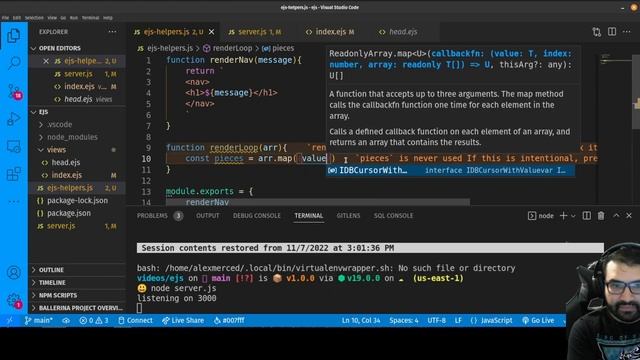Image resolution: width=640 pixels, height=360 pixels.
Task: Open editor more actions ellipsis
Action: click(x=627, y=32)
